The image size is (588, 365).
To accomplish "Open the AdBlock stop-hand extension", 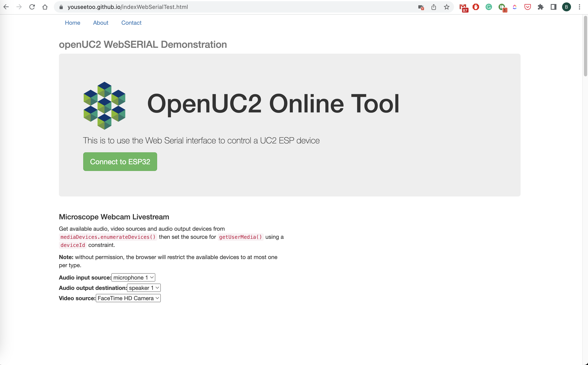I will point(476,7).
